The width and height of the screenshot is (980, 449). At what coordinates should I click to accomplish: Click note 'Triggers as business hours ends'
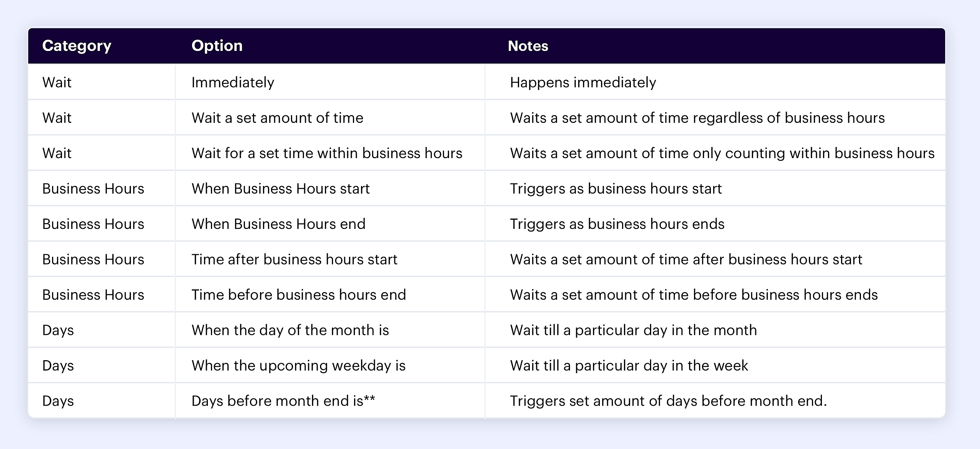coord(617,224)
